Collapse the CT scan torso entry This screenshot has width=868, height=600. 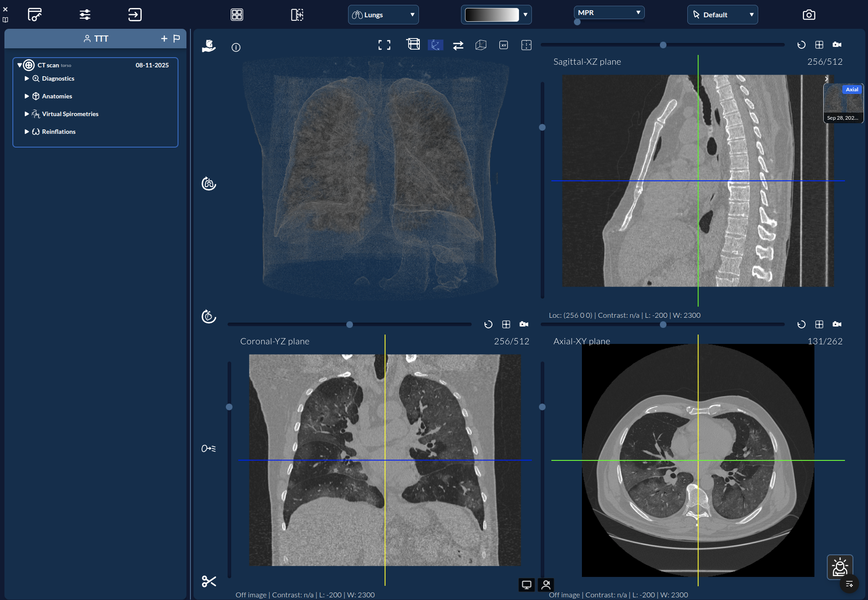point(19,65)
